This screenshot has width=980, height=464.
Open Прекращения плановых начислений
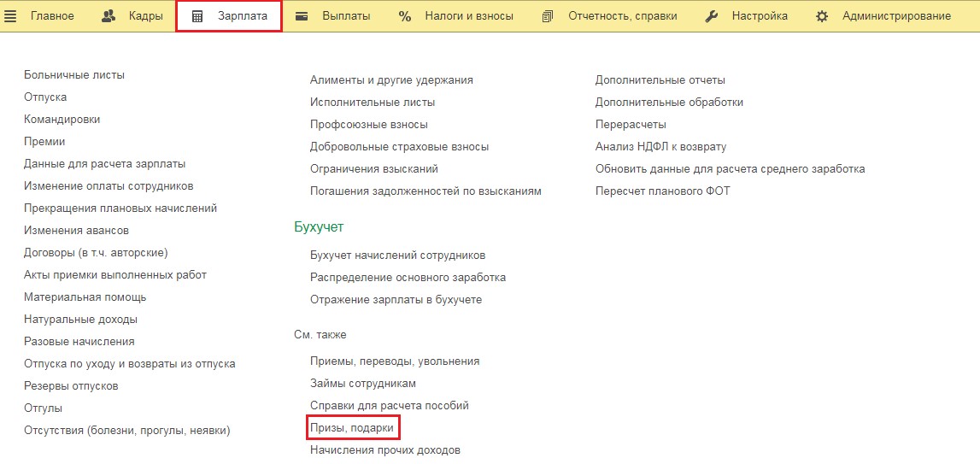pyautogui.click(x=120, y=209)
